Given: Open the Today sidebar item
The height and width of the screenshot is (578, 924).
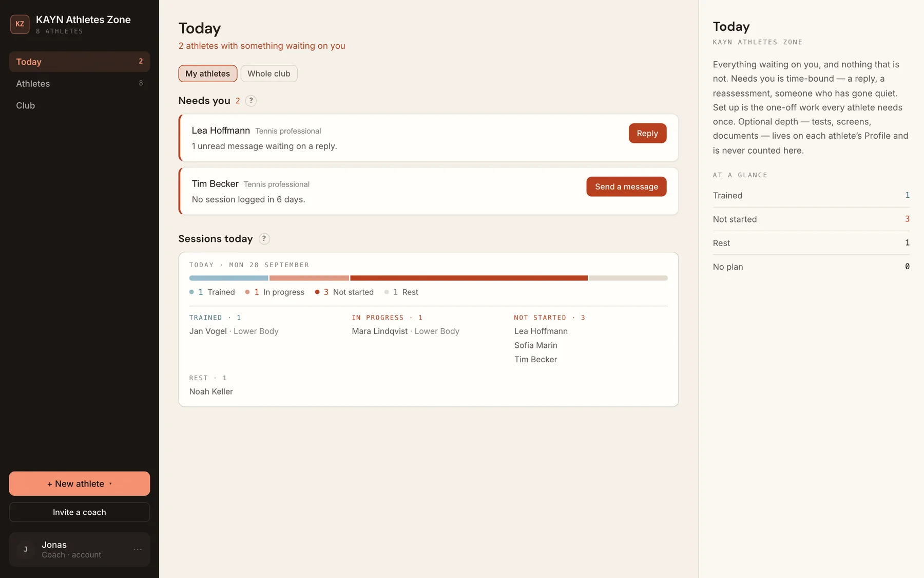Looking at the screenshot, I should pyautogui.click(x=80, y=62).
